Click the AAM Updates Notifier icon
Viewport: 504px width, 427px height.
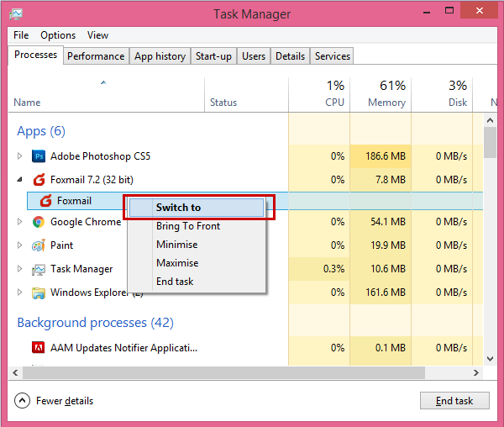coord(39,348)
